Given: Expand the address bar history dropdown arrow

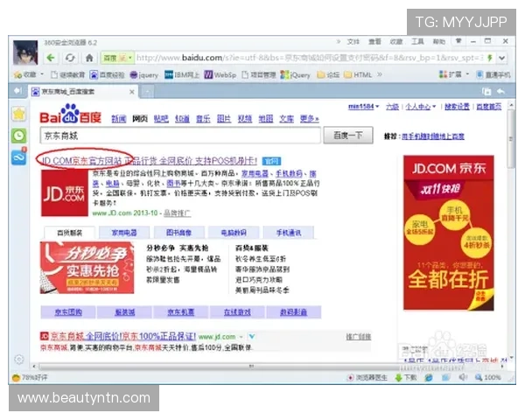Looking at the screenshot, I should coord(501,58).
